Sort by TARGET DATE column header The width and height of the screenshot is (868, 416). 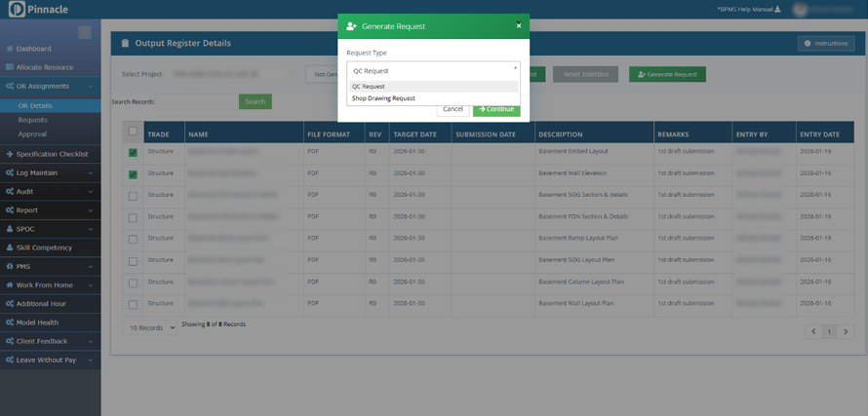(x=415, y=134)
